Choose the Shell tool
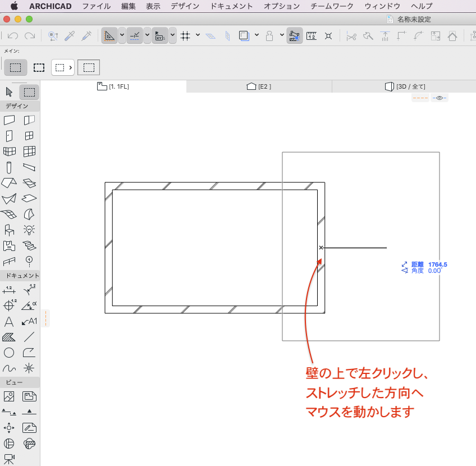Image resolution: width=476 pixels, height=466 pixels. tap(9, 199)
